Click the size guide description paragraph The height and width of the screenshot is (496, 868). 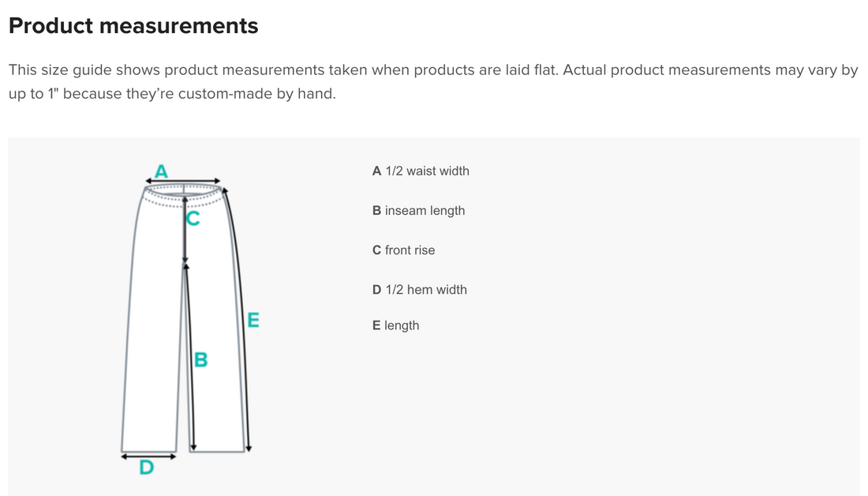pos(432,83)
